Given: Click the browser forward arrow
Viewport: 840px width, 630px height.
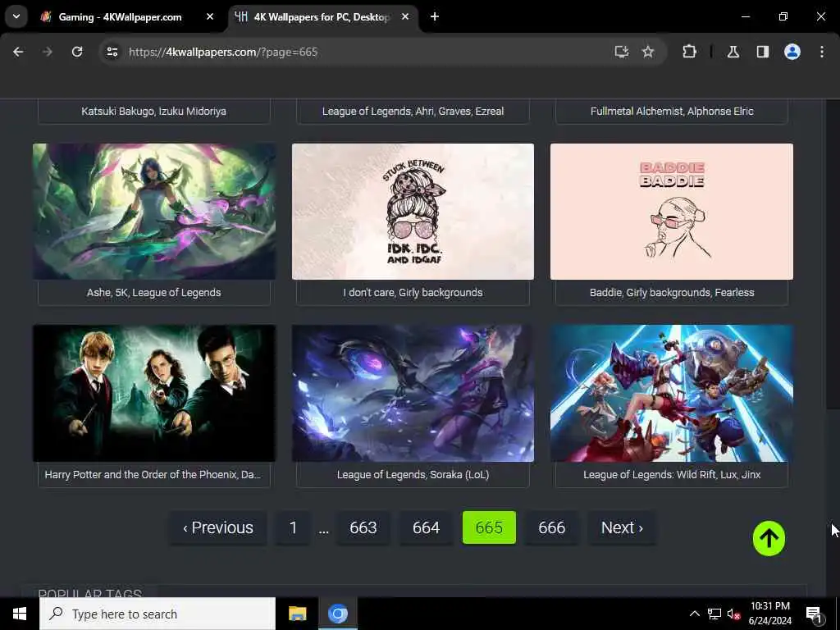Looking at the screenshot, I should (x=47, y=52).
